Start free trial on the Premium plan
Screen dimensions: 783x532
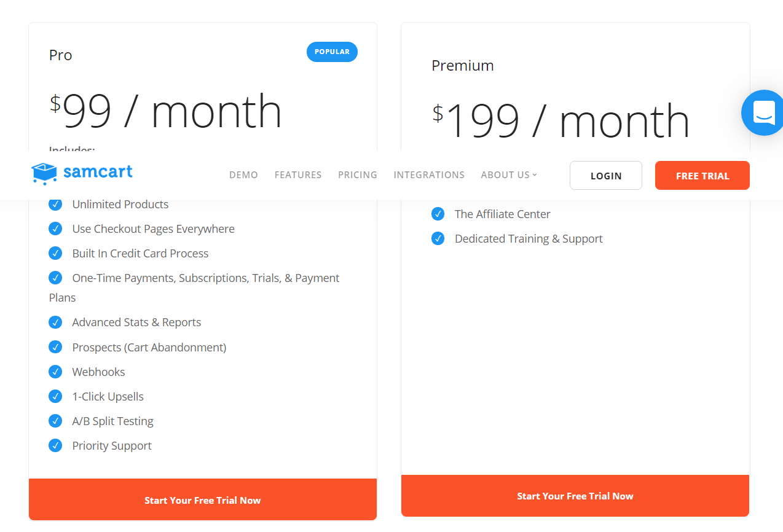[575, 496]
